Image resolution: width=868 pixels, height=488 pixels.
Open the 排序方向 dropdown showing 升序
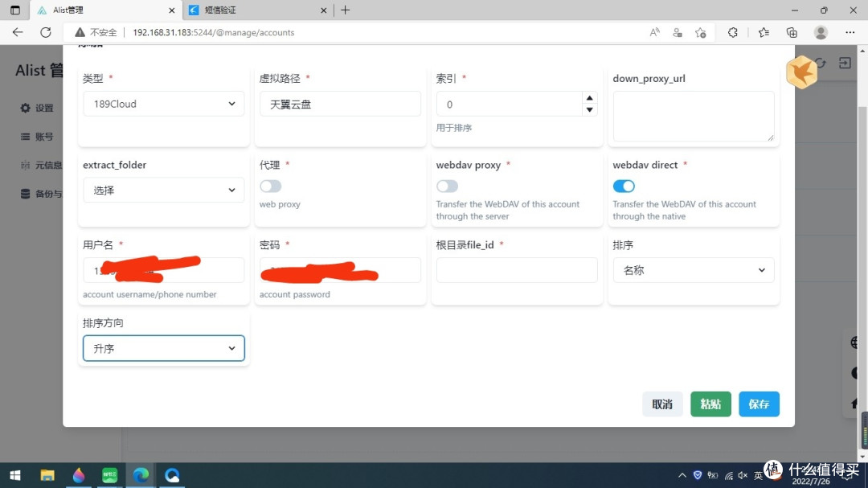click(163, 348)
